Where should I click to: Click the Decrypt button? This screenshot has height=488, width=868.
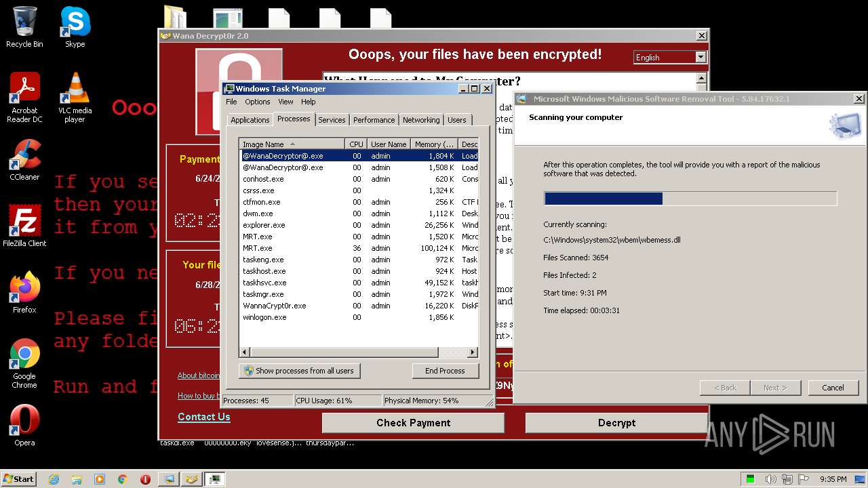coord(616,423)
